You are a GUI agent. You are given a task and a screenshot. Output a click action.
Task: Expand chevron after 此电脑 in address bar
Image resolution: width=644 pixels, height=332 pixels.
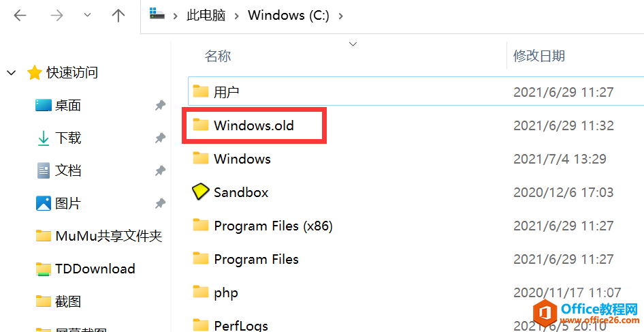click(236, 16)
